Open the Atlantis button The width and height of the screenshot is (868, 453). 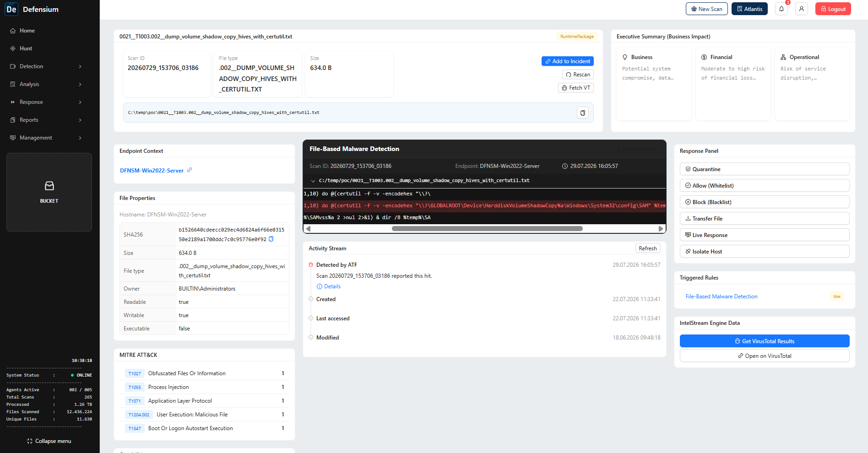(749, 9)
